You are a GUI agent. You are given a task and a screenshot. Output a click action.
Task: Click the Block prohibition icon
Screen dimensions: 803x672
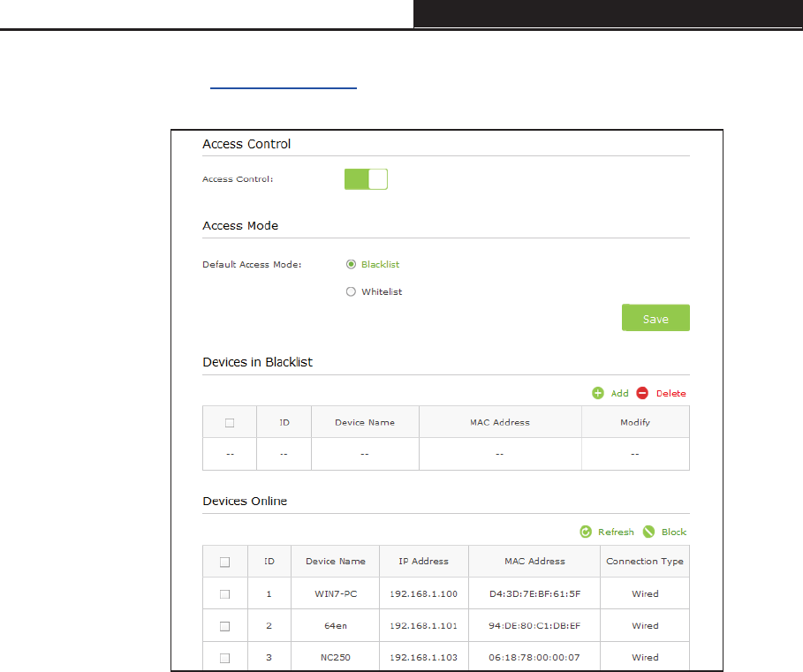649,532
